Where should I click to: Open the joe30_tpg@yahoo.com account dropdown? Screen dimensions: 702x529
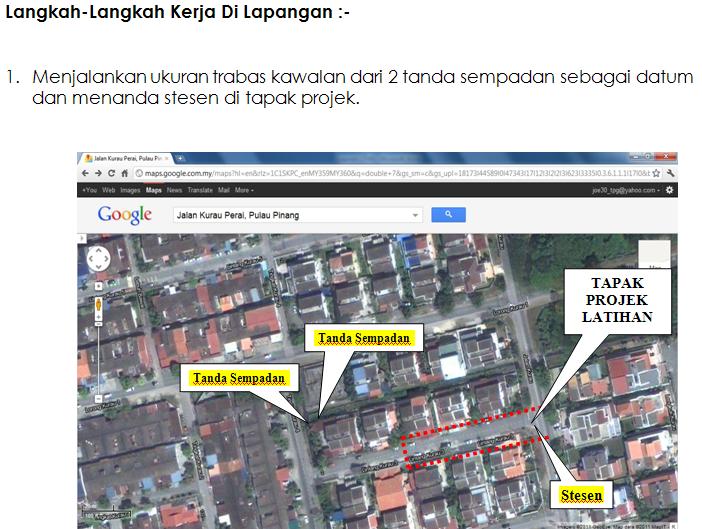626,190
